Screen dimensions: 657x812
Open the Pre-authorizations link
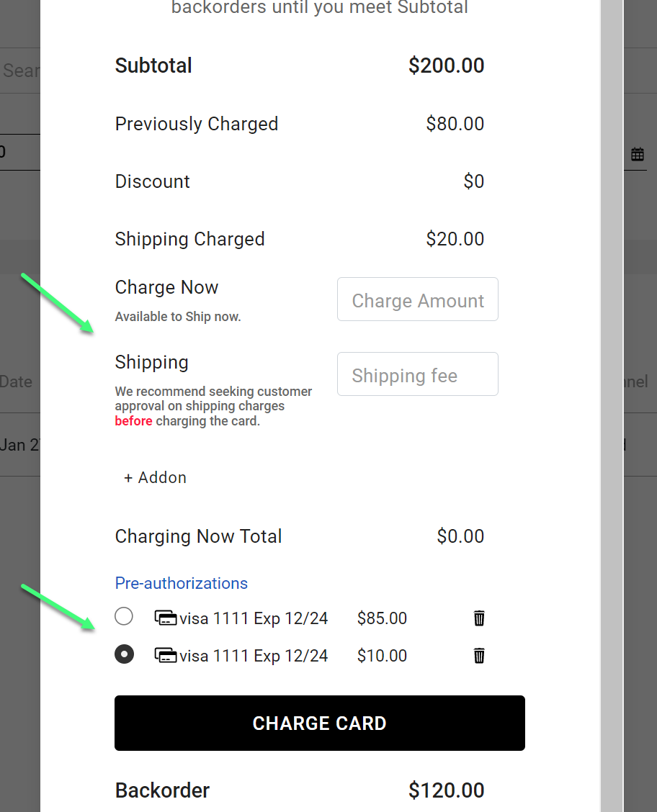[182, 583]
